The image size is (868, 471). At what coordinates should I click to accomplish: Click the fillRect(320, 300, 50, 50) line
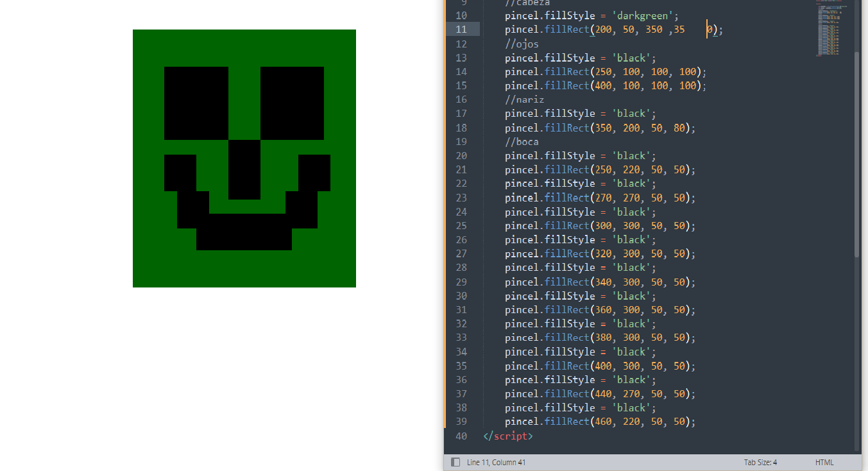pos(600,253)
